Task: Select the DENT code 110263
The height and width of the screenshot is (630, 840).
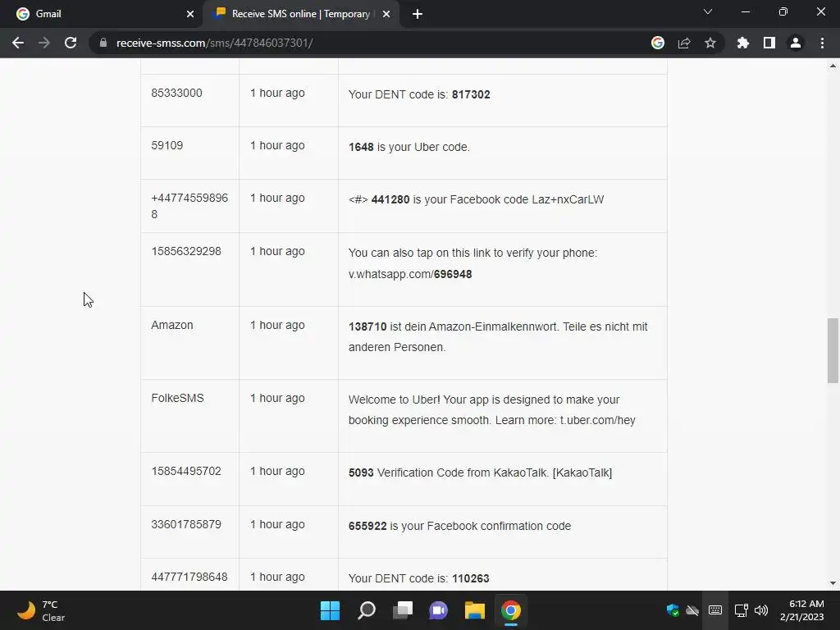Action: pos(471,578)
